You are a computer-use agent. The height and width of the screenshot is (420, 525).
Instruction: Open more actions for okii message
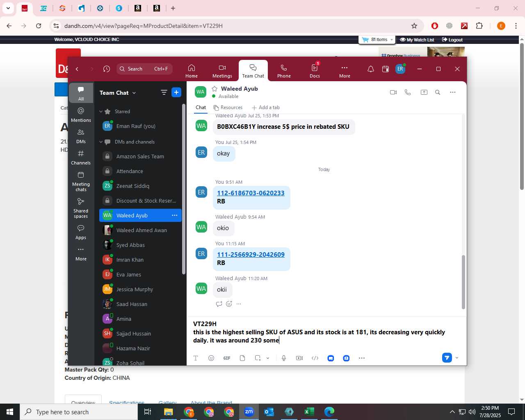pyautogui.click(x=239, y=304)
